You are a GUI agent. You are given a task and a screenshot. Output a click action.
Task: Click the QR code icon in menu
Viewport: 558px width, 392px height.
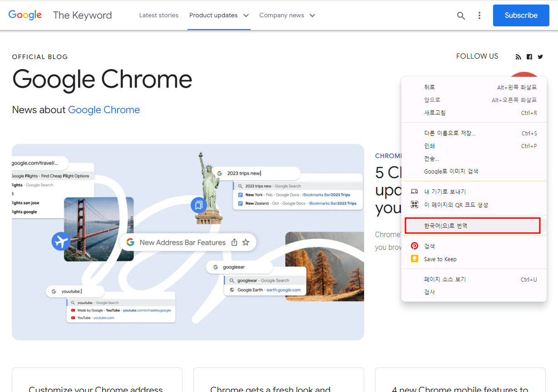pyautogui.click(x=415, y=205)
